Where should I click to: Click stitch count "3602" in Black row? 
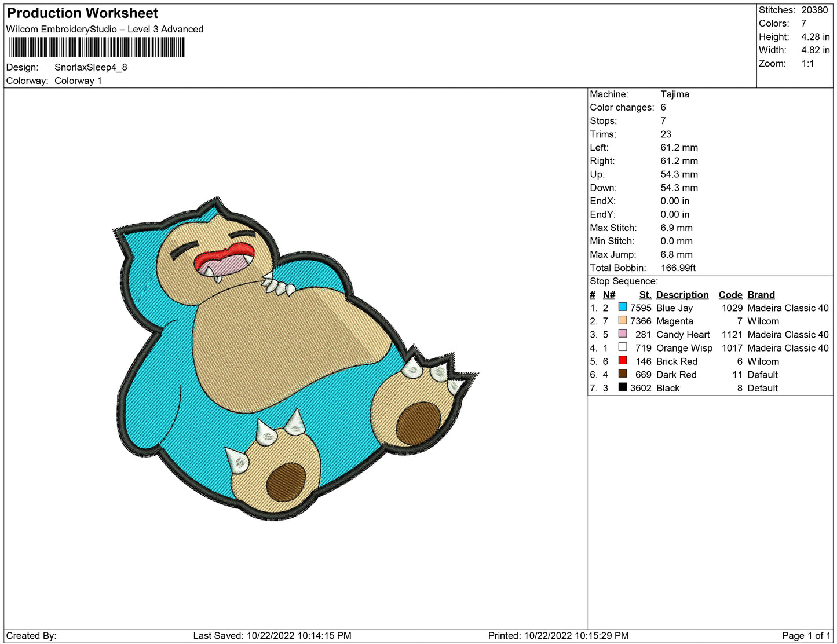click(x=641, y=388)
